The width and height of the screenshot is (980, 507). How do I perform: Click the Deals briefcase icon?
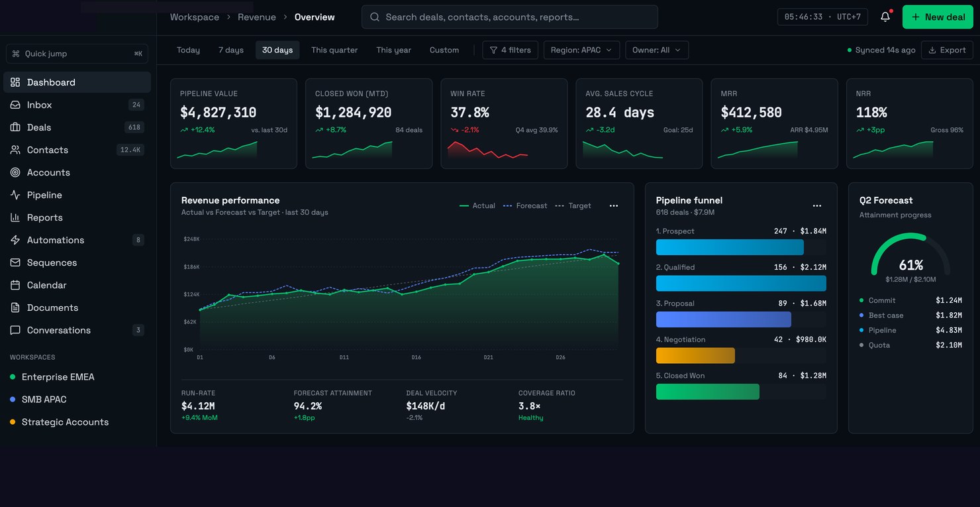click(15, 127)
